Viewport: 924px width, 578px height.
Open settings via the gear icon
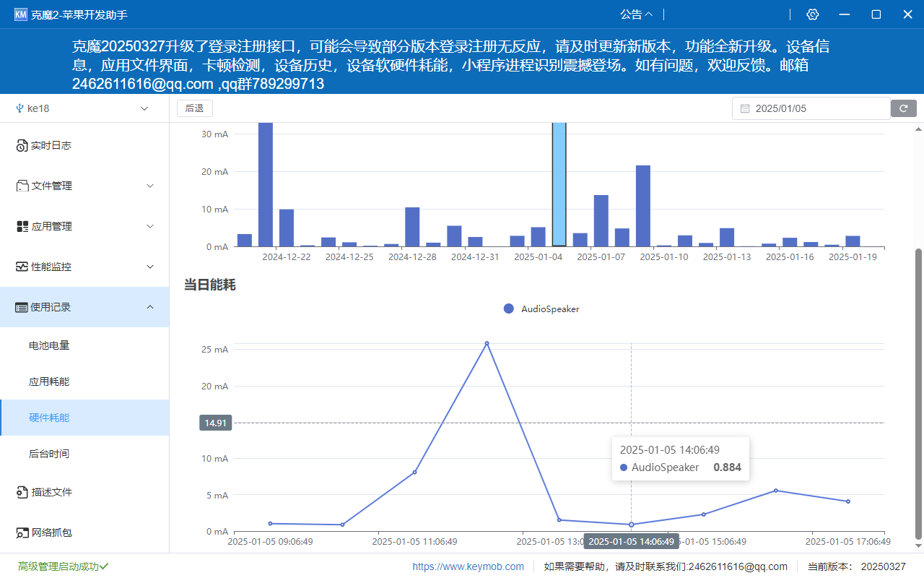point(813,14)
